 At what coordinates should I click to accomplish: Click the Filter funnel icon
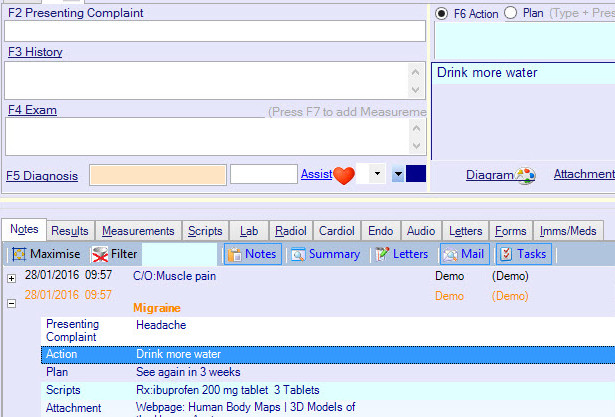[100, 254]
